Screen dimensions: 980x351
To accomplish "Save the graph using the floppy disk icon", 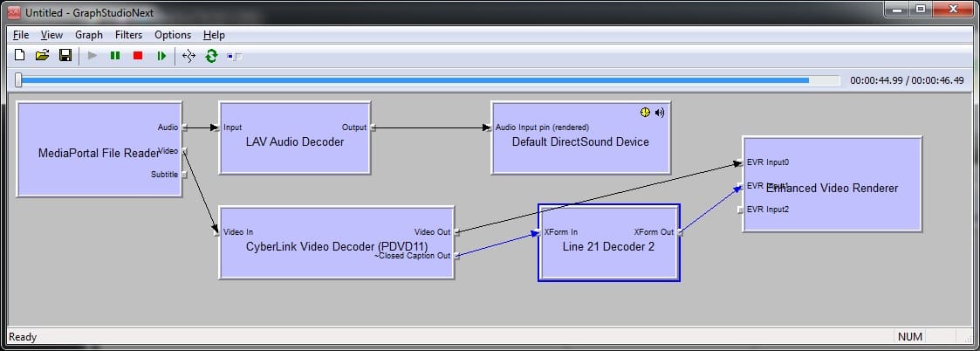I will [x=65, y=56].
